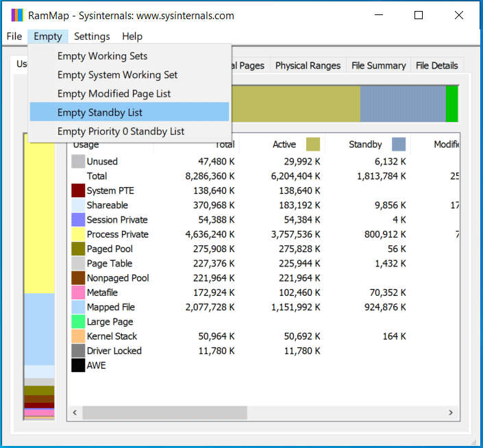This screenshot has height=448, width=483.
Task: Choose Empty Modified Page List
Action: (x=129, y=94)
